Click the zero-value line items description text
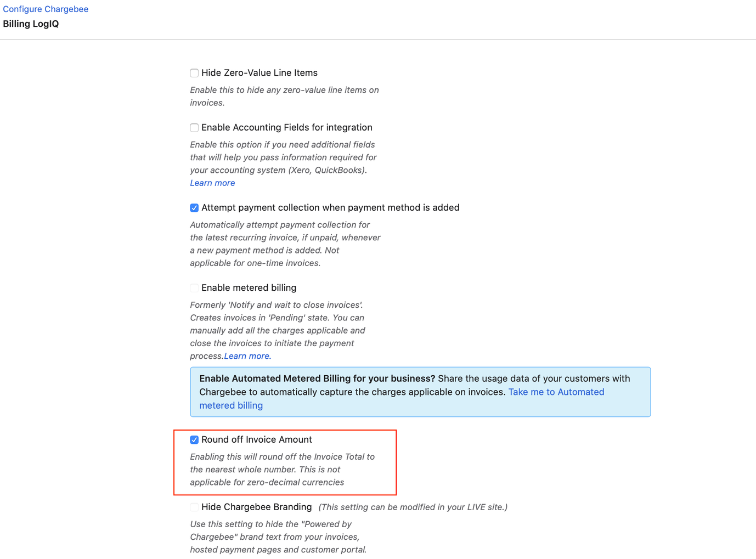756x559 pixels. coord(284,96)
